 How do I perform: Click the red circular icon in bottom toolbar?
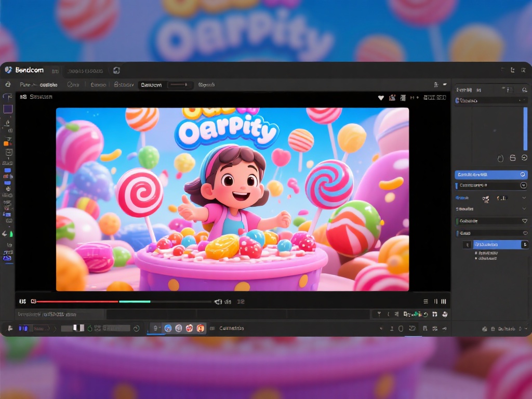pos(189,328)
